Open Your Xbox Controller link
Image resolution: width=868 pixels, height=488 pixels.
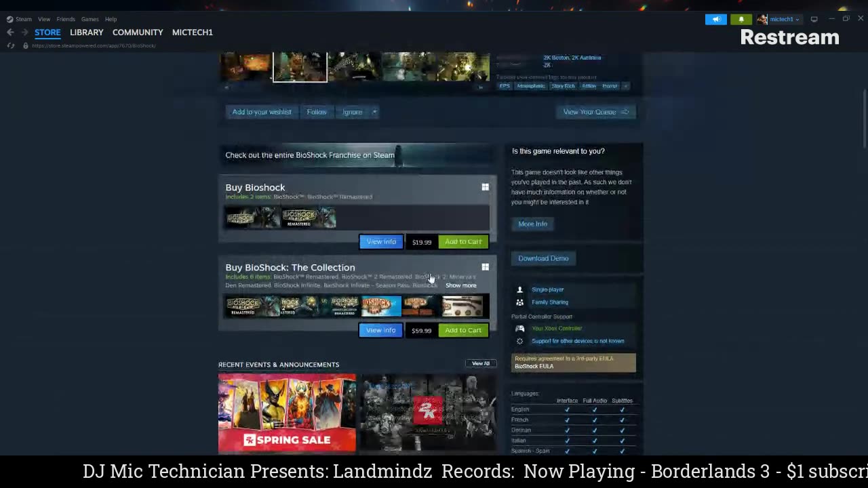coord(557,329)
